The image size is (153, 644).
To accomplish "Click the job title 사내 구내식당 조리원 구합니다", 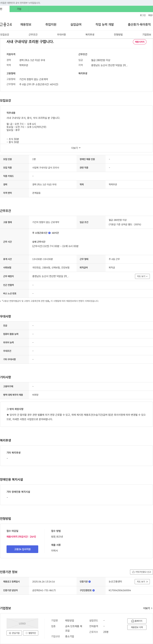I will 30,42.
